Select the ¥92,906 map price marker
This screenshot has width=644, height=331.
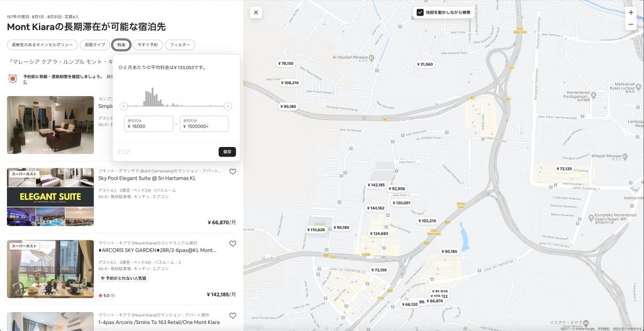click(x=397, y=189)
